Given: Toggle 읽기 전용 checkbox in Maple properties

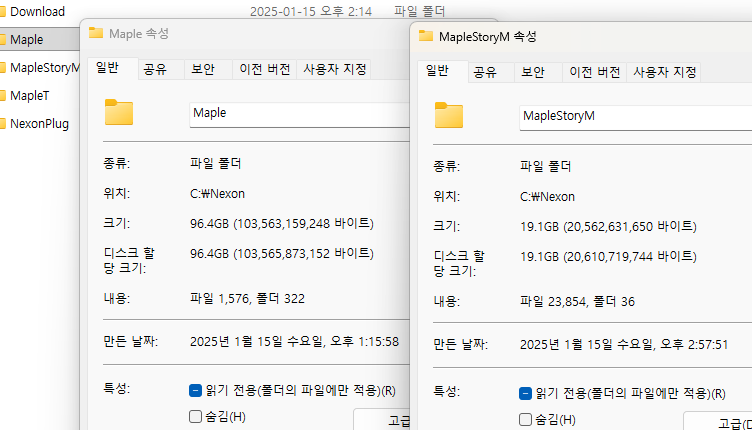Looking at the screenshot, I should click(x=195, y=391).
